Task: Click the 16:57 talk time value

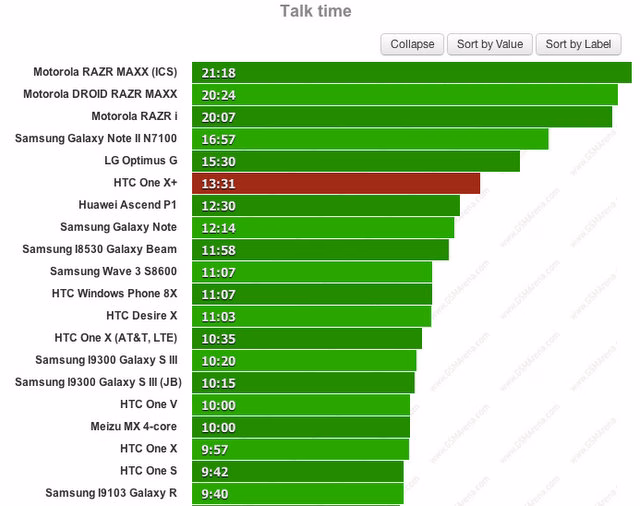Action: pos(218,140)
